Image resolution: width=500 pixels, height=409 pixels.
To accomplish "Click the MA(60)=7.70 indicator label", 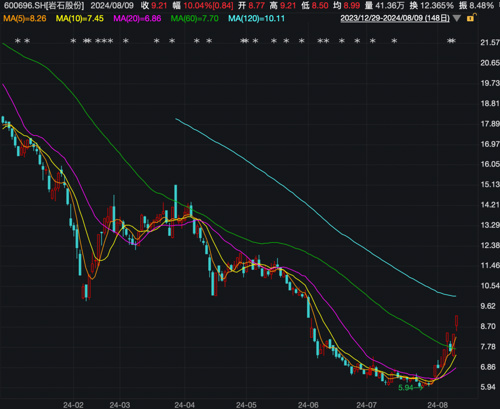I will [x=195, y=18].
